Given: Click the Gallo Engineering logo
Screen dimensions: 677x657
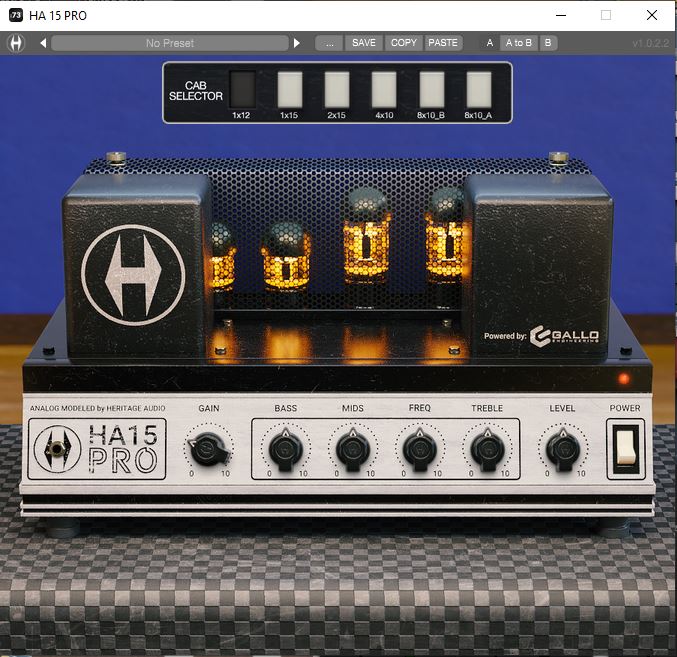Looking at the screenshot, I should click(x=564, y=336).
